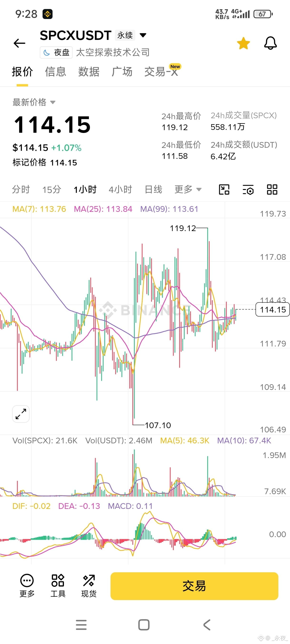
Task: Tap the Android system back button
Action: point(207,625)
